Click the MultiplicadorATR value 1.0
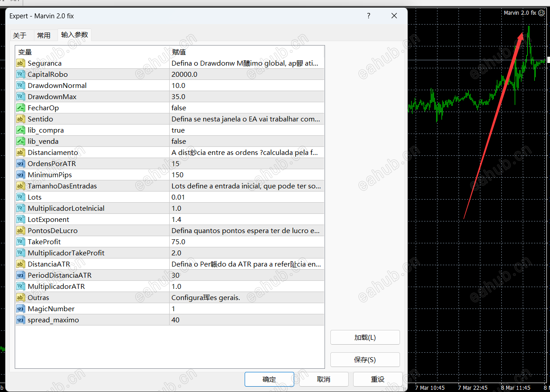The width and height of the screenshot is (550, 392). pyautogui.click(x=176, y=287)
